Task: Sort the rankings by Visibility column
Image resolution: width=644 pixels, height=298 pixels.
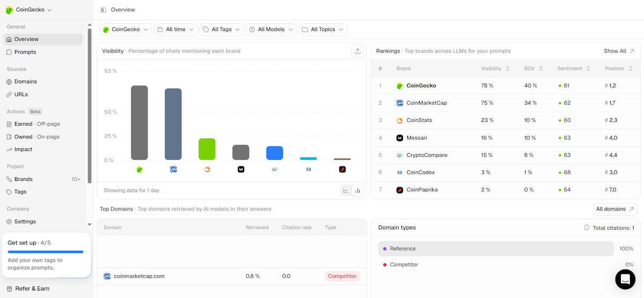Action: click(494, 68)
